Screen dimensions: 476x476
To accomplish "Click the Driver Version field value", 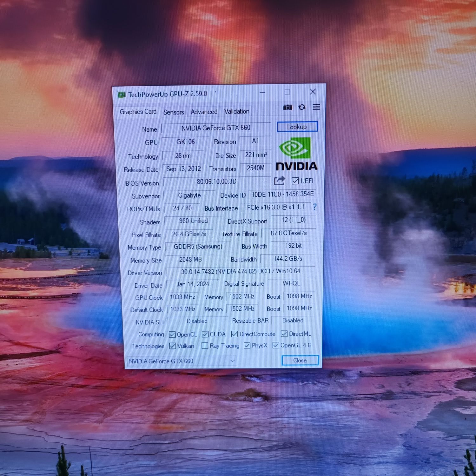I will tap(241, 271).
